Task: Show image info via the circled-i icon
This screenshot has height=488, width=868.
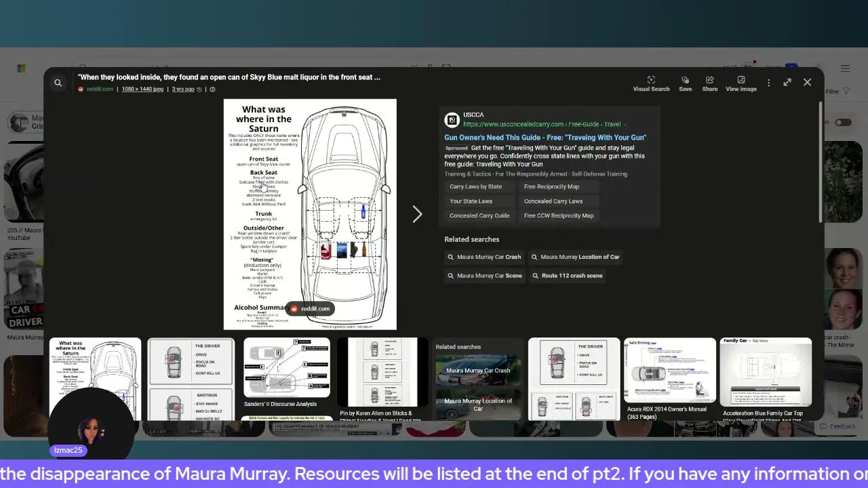Action: pos(212,89)
